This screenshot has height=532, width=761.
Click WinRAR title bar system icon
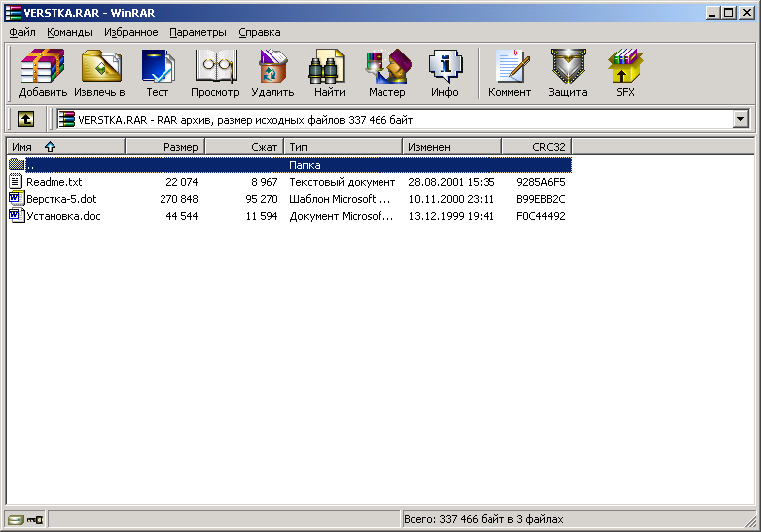(x=13, y=13)
